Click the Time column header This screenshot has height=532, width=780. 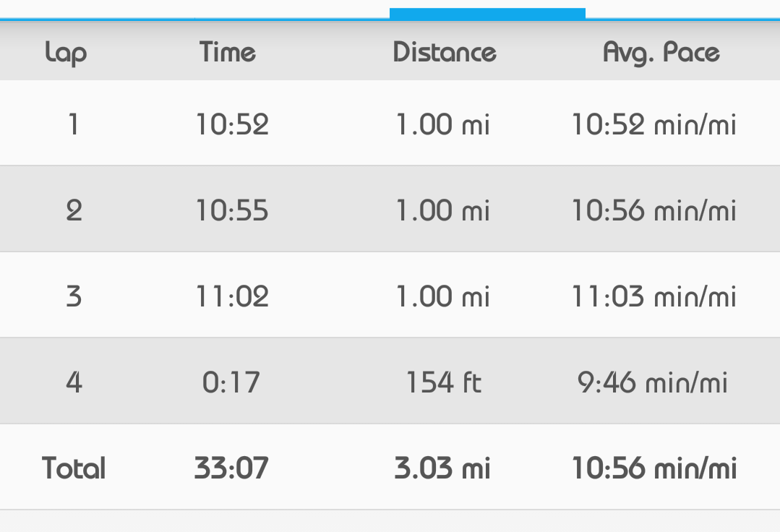(228, 52)
